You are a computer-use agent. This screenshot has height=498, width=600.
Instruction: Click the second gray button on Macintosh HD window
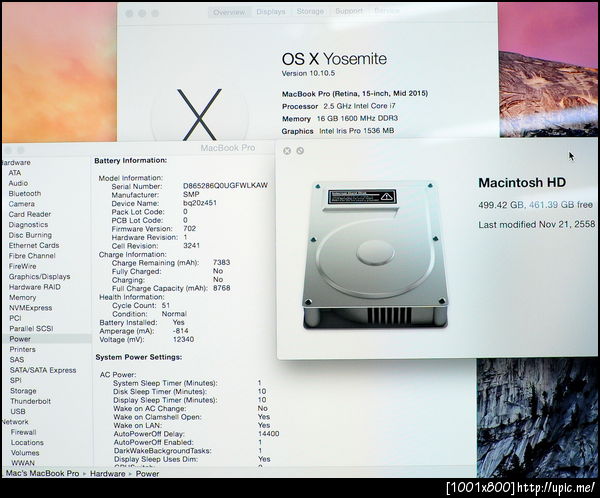tap(300, 151)
